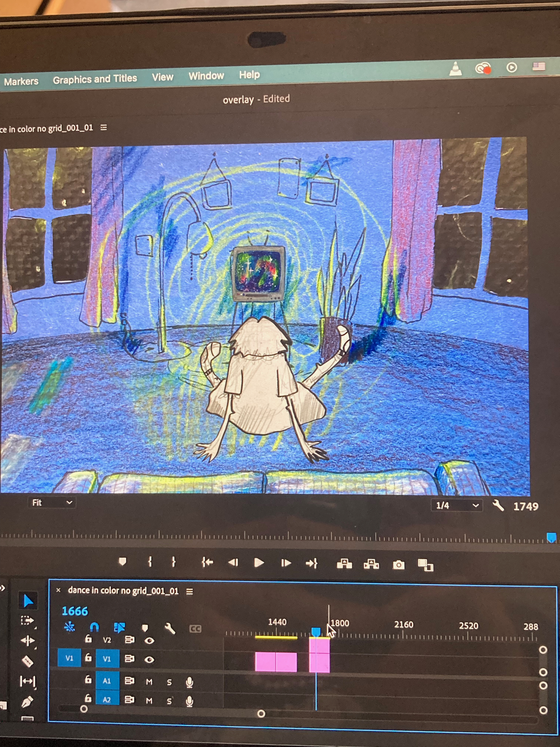Click the VLC cone icon in menu bar
The width and height of the screenshot is (560, 747).
pos(456,69)
